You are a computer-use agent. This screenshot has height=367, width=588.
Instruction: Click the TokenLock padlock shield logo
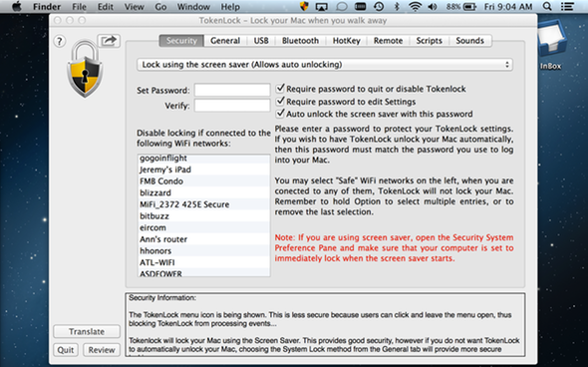[x=85, y=69]
